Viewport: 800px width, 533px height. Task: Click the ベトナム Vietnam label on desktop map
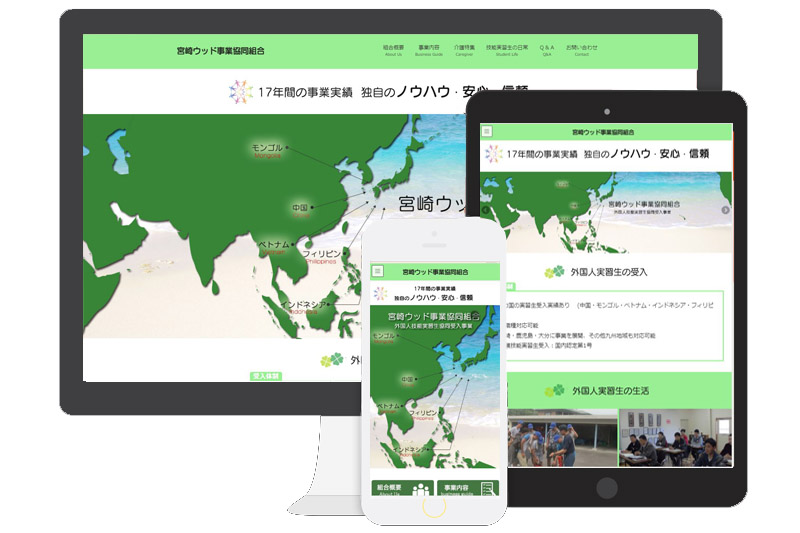274,247
